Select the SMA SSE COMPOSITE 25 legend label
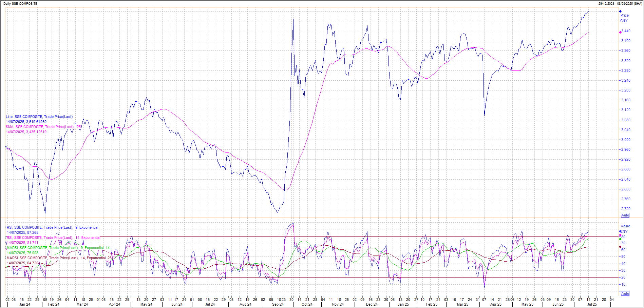 (x=43, y=127)
